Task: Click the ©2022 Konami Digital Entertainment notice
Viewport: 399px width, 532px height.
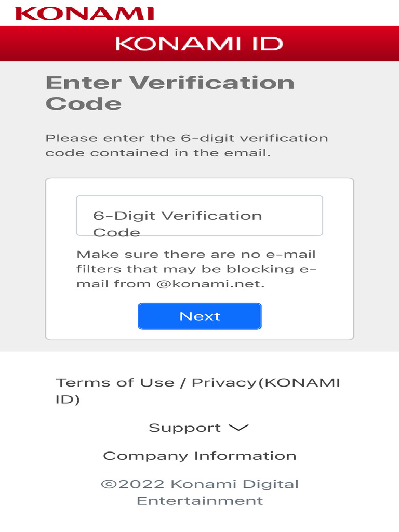Action: (x=199, y=492)
